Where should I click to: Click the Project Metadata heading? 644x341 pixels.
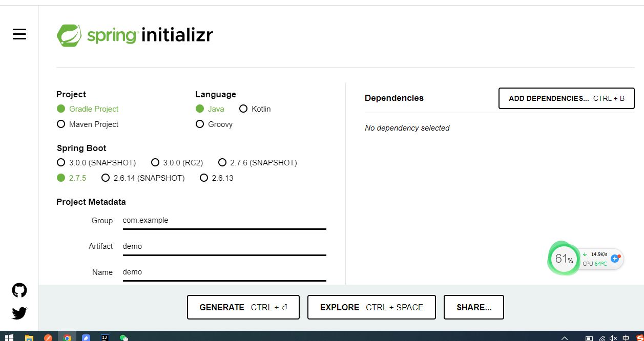(x=91, y=202)
